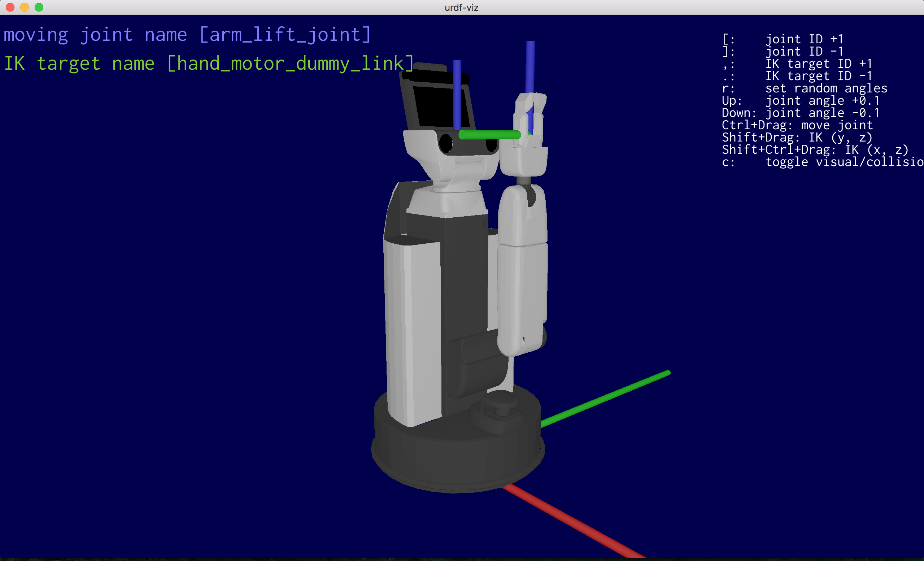The height and width of the screenshot is (561, 924).
Task: Click the yellow minimize window button
Action: (x=25, y=7)
